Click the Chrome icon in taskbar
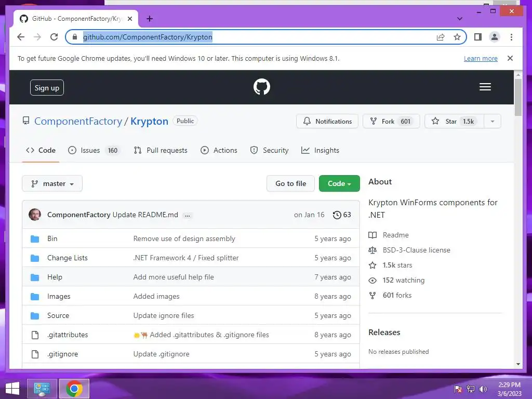This screenshot has width=532, height=399. (x=74, y=389)
